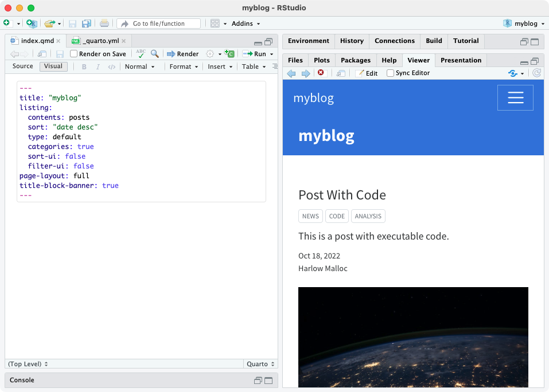Expand the Addins dropdown menu
Image resolution: width=549 pixels, height=392 pixels.
click(x=246, y=23)
